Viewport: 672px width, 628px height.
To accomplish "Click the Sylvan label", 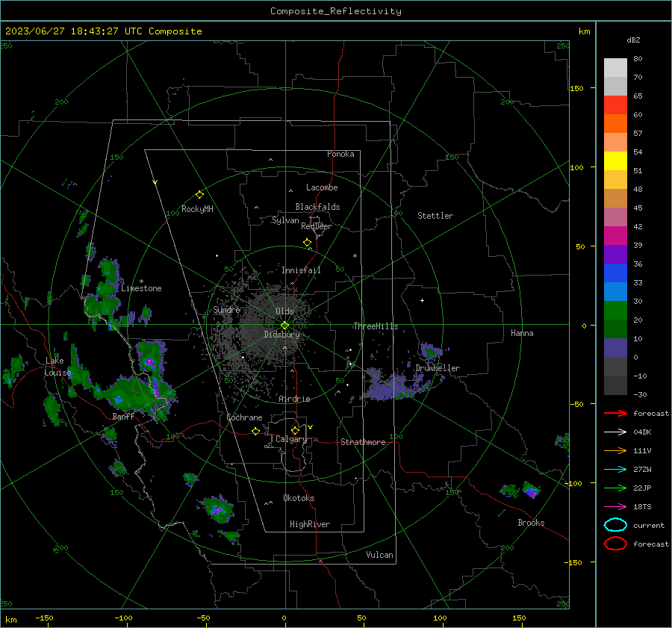I will coord(285,220).
